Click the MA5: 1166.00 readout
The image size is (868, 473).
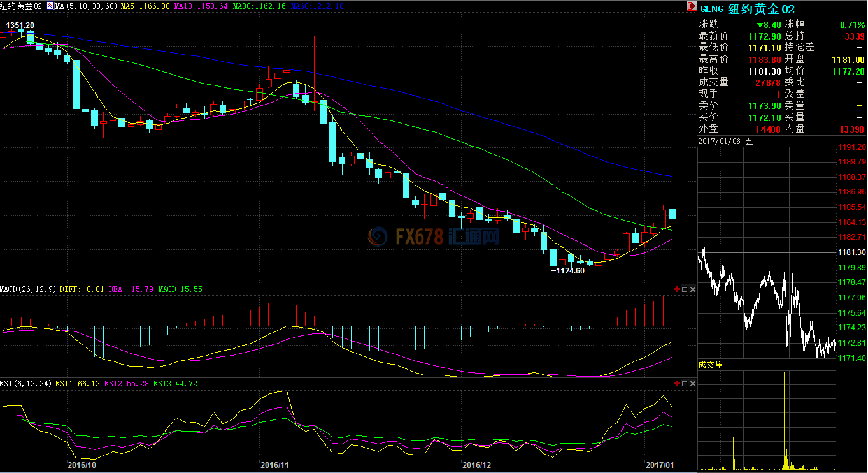(145, 6)
